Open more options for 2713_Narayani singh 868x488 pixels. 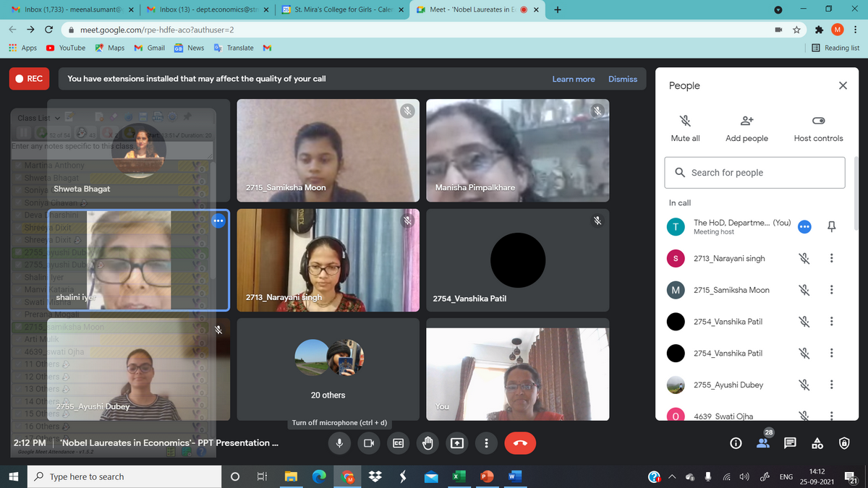(832, 258)
